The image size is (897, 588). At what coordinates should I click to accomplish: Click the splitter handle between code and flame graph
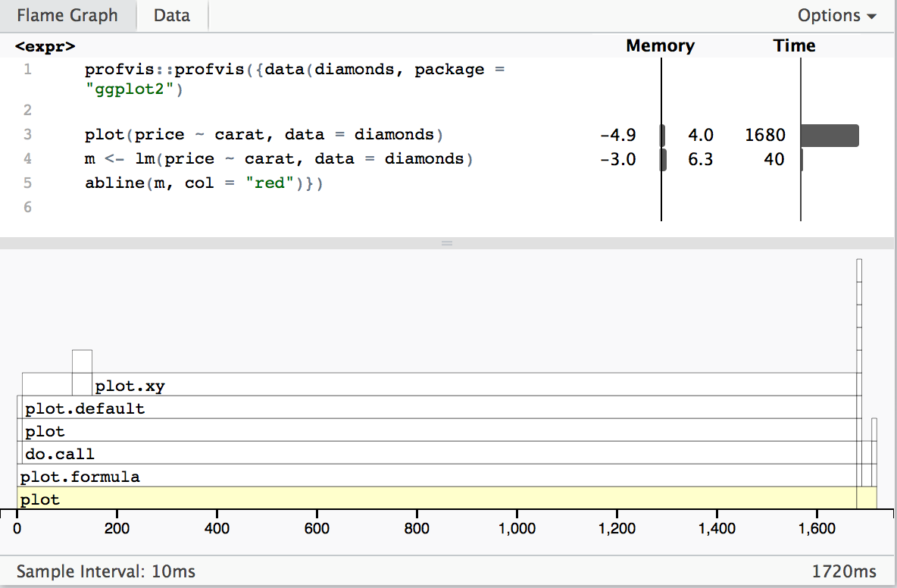[447, 243]
